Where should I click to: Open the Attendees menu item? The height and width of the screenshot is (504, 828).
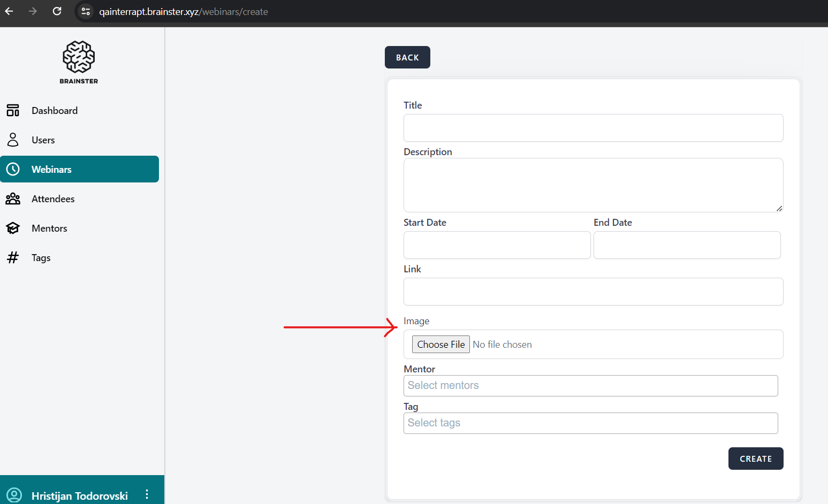click(x=53, y=199)
